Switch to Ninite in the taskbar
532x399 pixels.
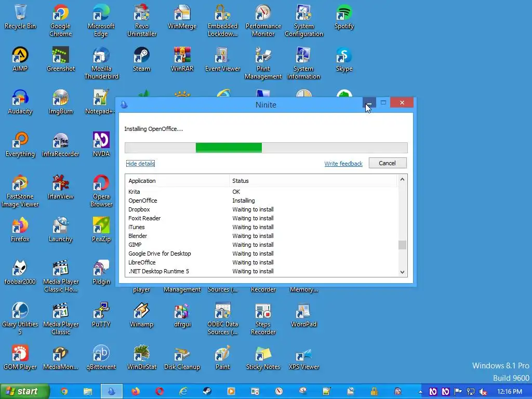(112, 392)
